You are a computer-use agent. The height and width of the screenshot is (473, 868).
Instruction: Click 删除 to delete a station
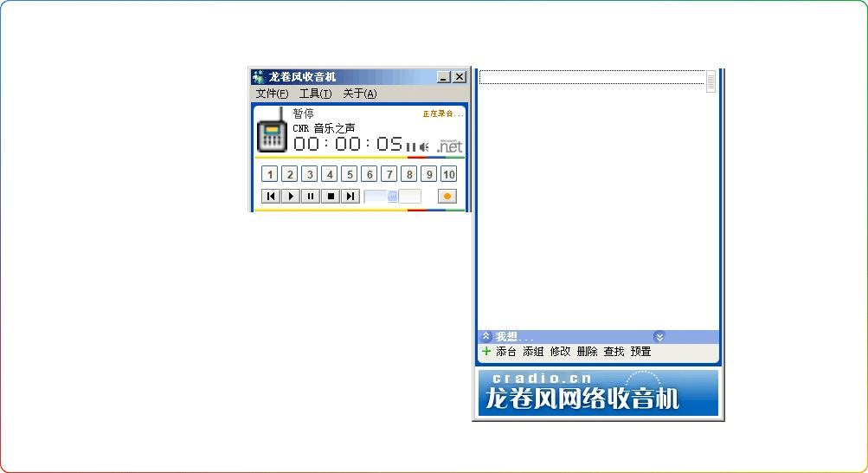pyautogui.click(x=587, y=352)
